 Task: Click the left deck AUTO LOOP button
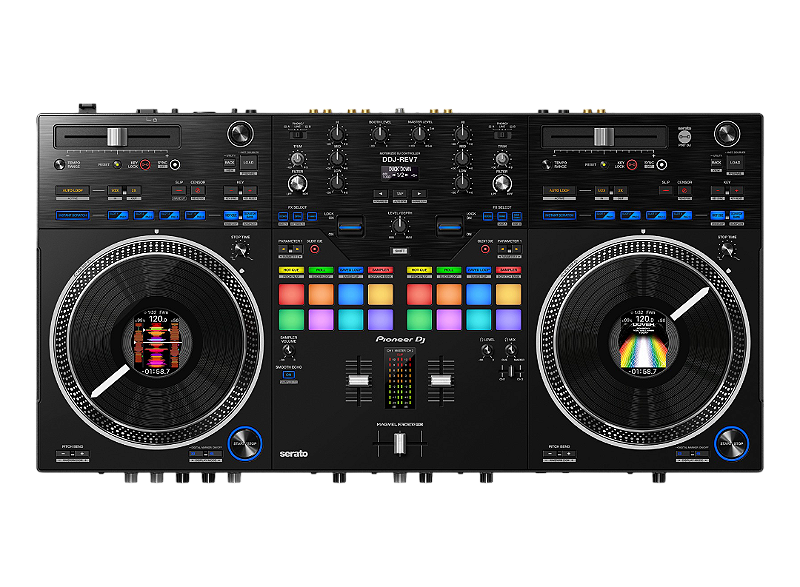tap(72, 191)
